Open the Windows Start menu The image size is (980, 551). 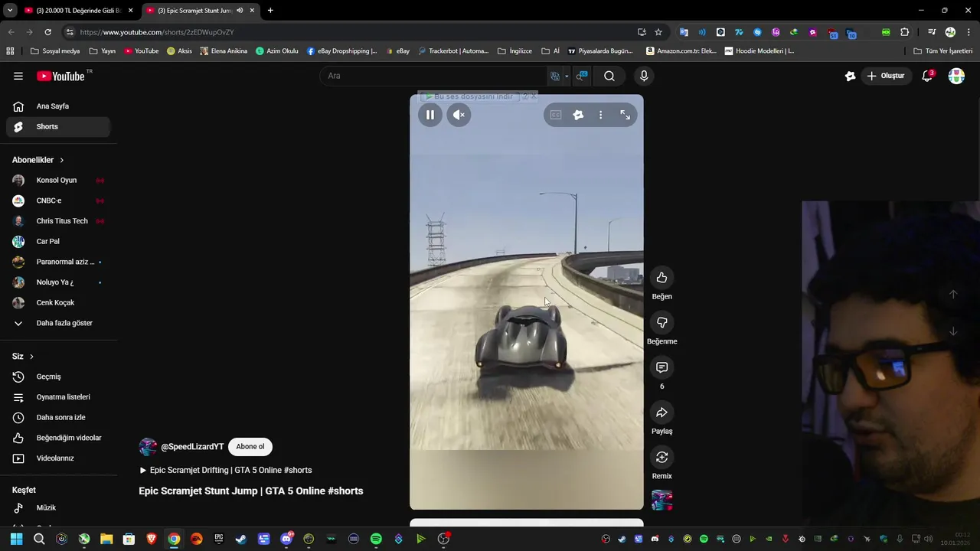[x=16, y=540]
